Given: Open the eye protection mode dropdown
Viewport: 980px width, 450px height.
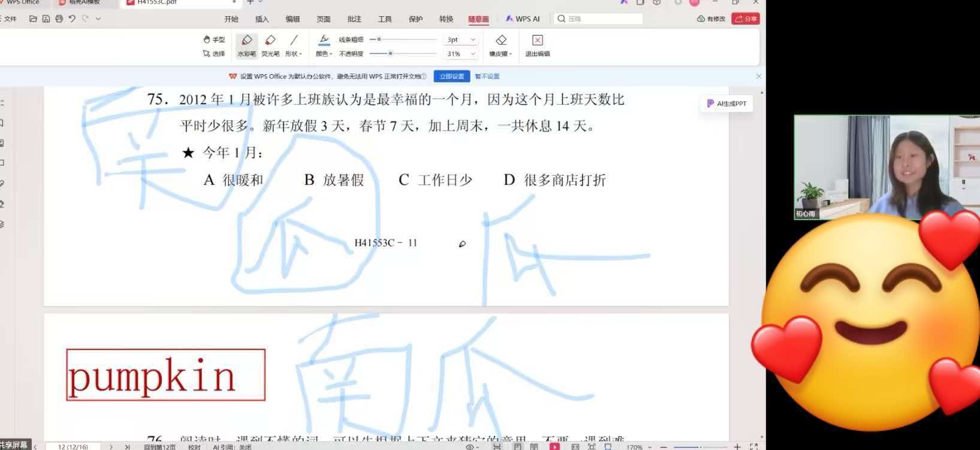Looking at the screenshot, I should 473,446.
